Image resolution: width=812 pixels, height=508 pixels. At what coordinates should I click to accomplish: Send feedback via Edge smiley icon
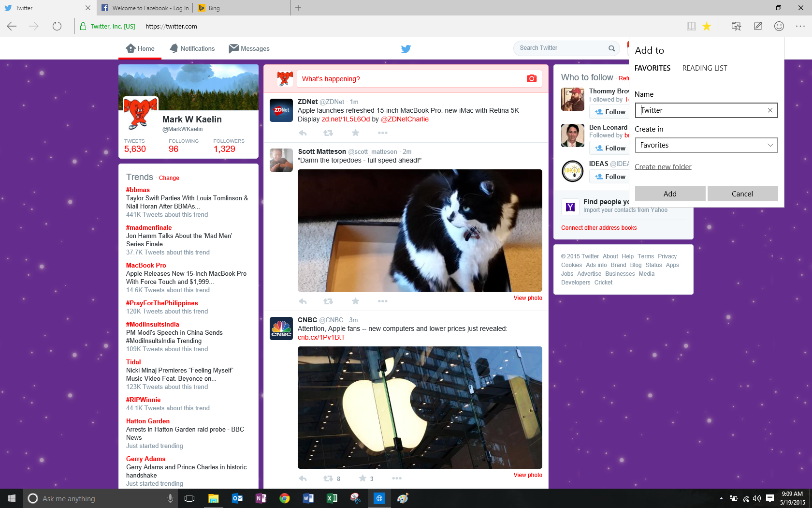tap(779, 26)
